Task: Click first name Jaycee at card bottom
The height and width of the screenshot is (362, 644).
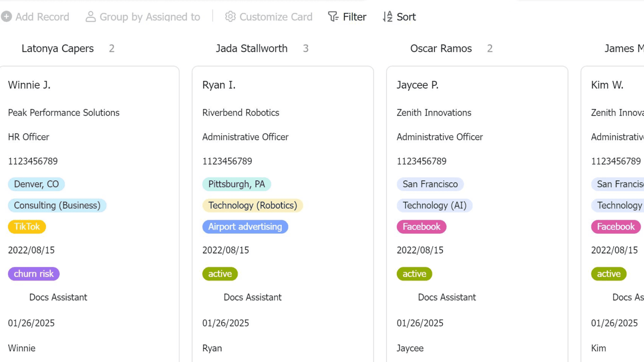Action: (x=410, y=348)
